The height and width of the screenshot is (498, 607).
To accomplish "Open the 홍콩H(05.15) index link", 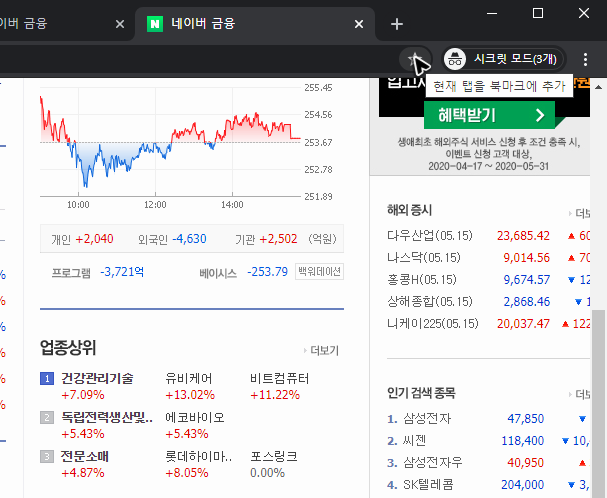I will click(x=422, y=280).
